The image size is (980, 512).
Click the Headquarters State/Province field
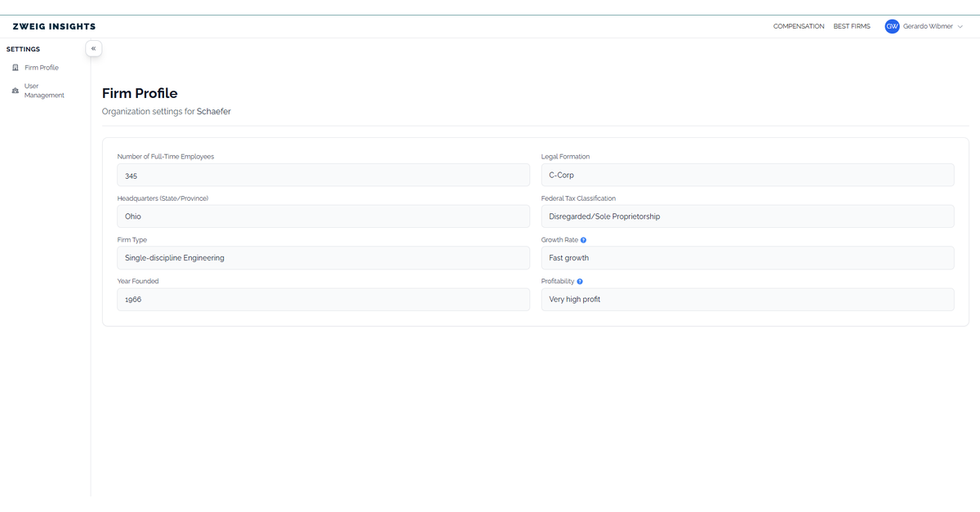click(323, 216)
